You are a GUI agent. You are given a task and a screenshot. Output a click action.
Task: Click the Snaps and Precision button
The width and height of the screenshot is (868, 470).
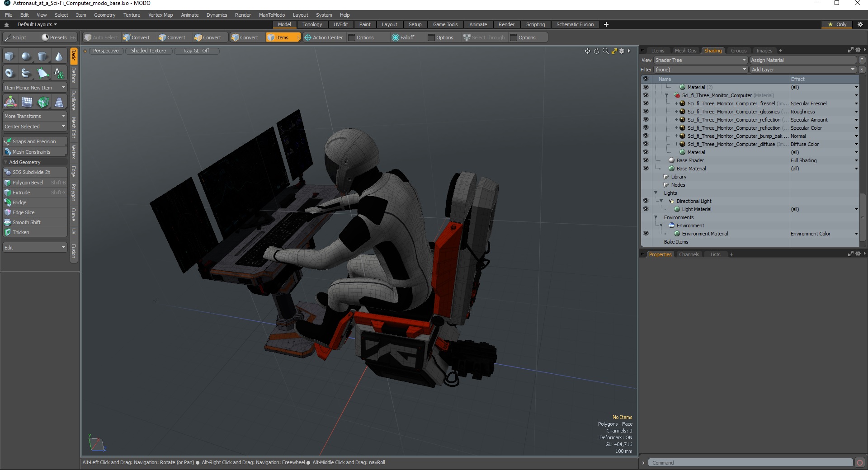click(35, 141)
